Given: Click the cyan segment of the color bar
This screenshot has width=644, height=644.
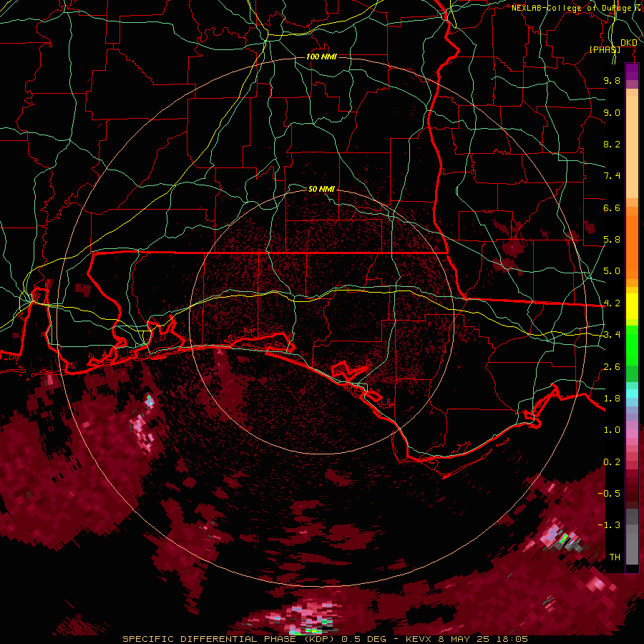Looking at the screenshot, I should pyautogui.click(x=632, y=394).
